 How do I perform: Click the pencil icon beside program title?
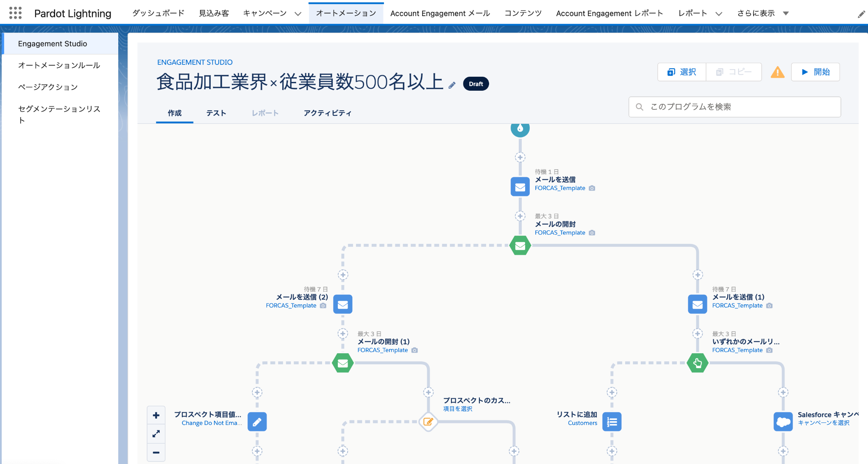click(x=452, y=85)
